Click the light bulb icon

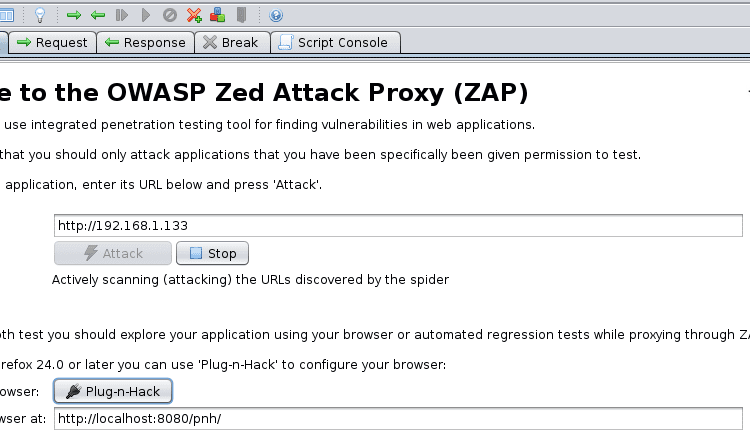pyautogui.click(x=40, y=15)
